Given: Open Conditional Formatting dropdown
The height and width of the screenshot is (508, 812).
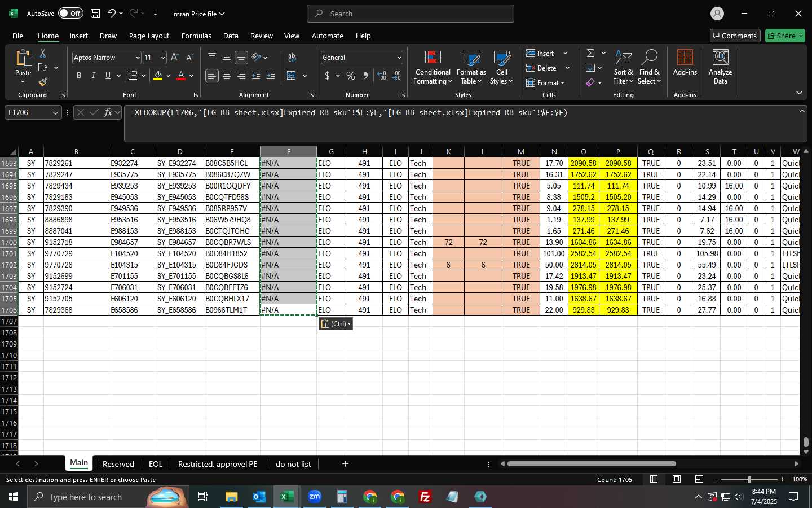Looking at the screenshot, I should click(433, 67).
